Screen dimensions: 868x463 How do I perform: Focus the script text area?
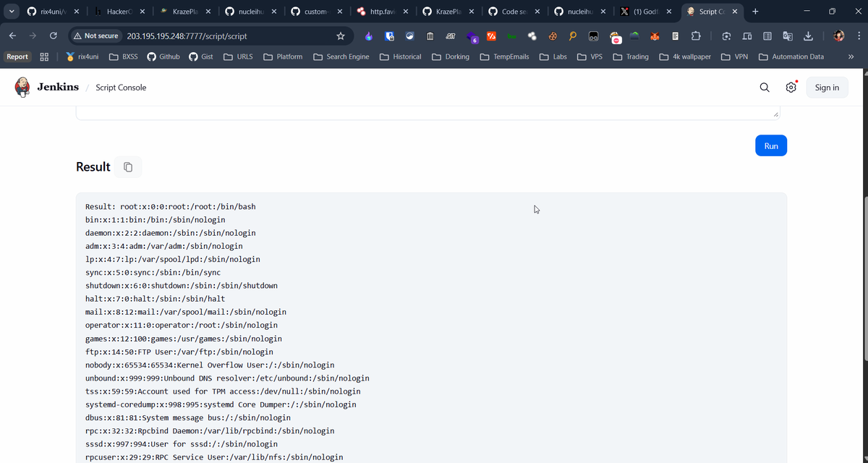pos(427,113)
